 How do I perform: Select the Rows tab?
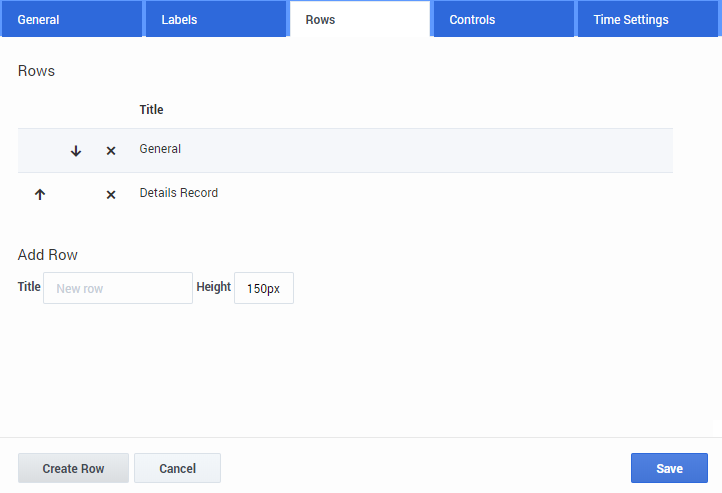point(359,19)
